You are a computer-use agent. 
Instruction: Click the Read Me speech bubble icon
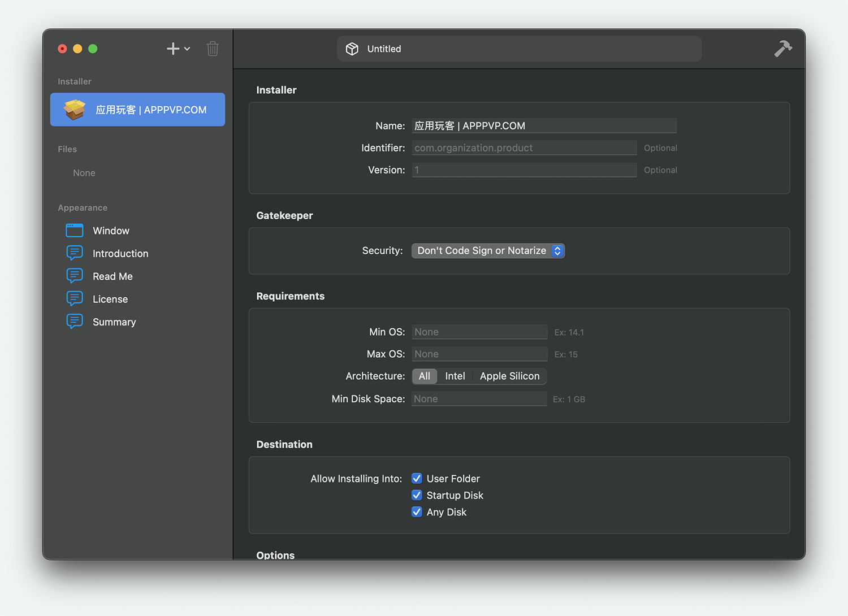click(x=75, y=276)
